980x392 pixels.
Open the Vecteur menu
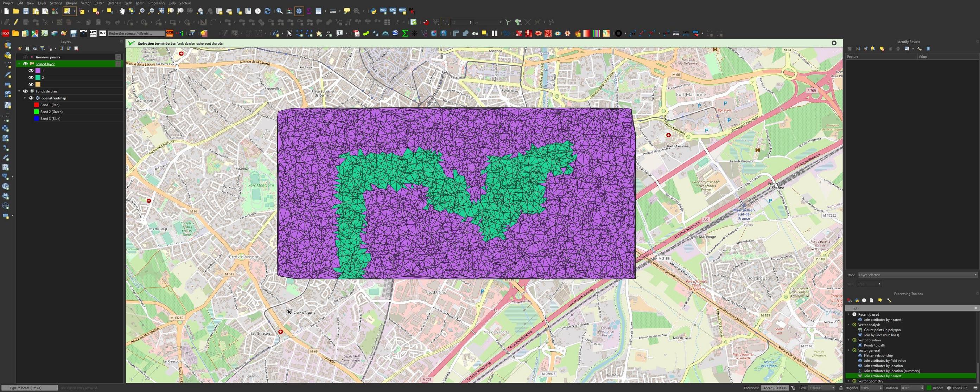tap(185, 3)
